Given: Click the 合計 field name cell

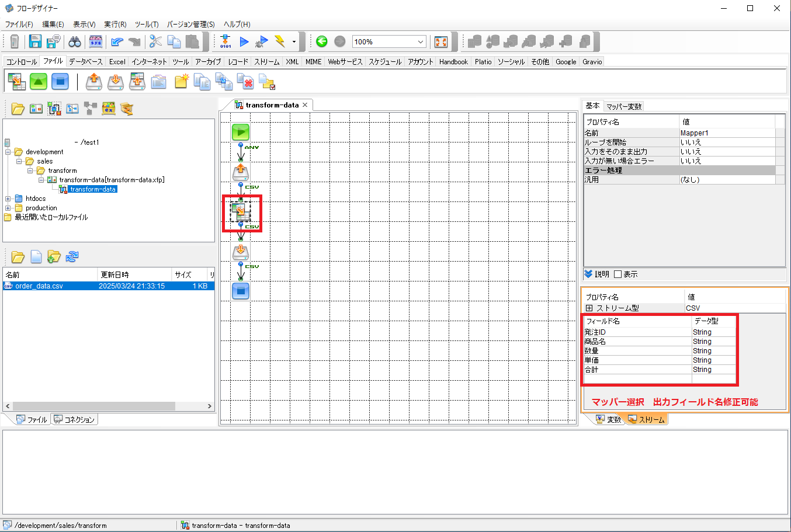Looking at the screenshot, I should click(x=637, y=370).
